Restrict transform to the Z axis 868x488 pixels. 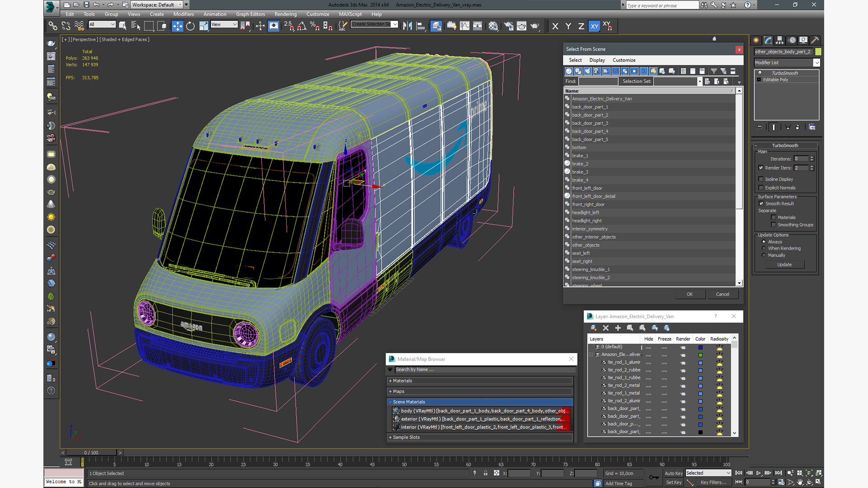[581, 26]
